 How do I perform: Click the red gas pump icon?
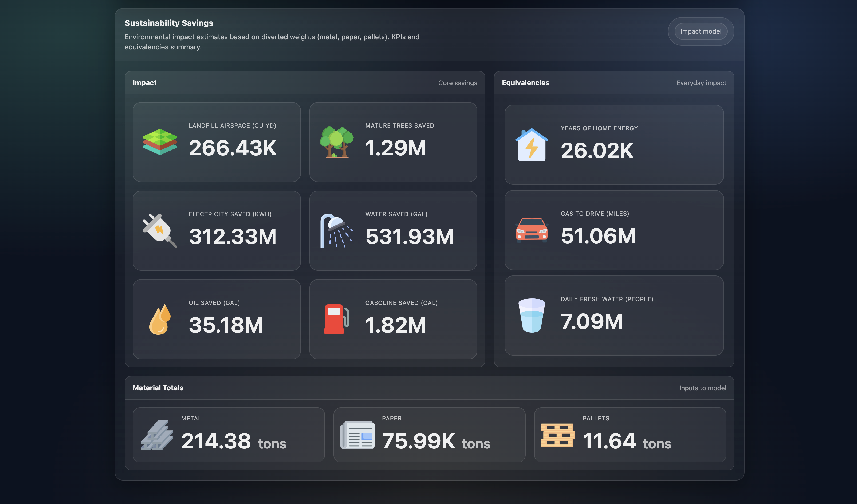coord(336,319)
